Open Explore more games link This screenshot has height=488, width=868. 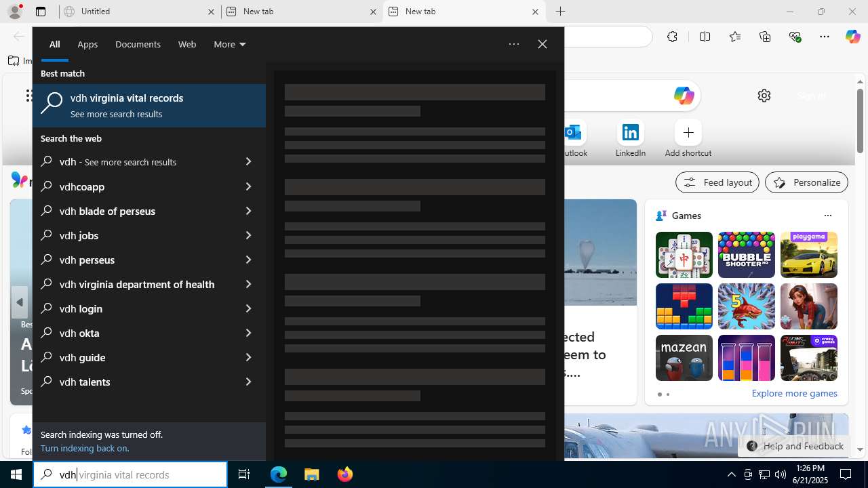click(794, 393)
